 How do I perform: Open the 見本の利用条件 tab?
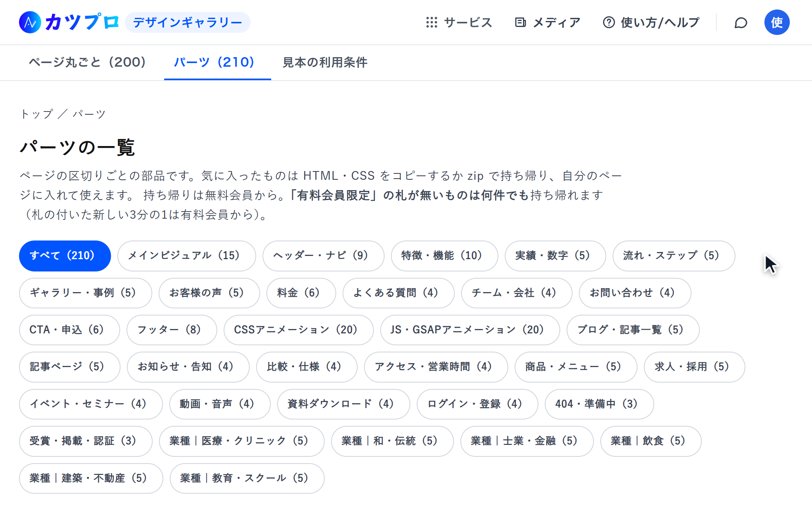point(325,62)
